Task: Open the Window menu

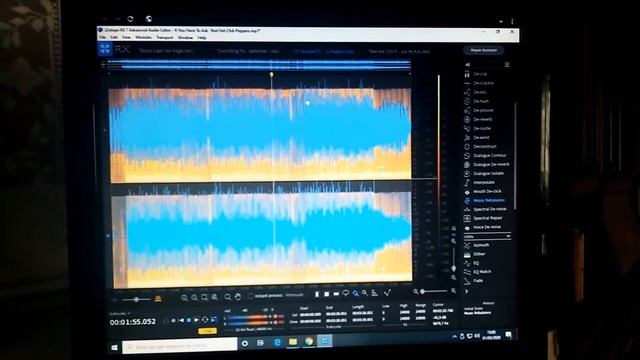Action: point(185,38)
